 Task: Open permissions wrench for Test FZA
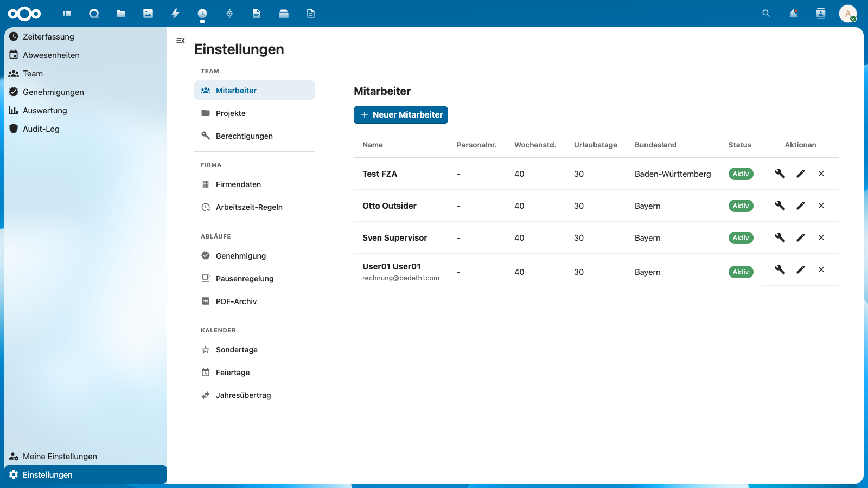[x=780, y=174]
